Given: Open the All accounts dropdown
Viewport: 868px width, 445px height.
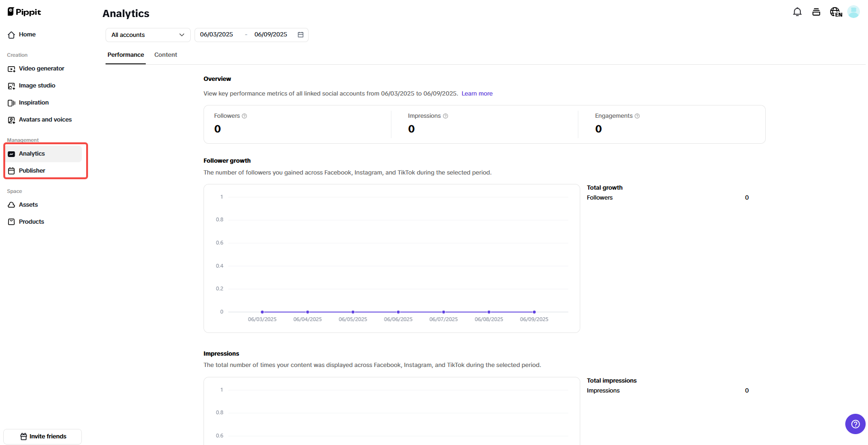Looking at the screenshot, I should 147,35.
